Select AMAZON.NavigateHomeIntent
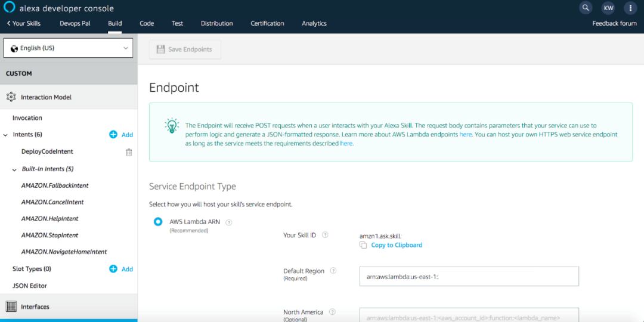Viewport: 644px width, 322px height. (64, 252)
